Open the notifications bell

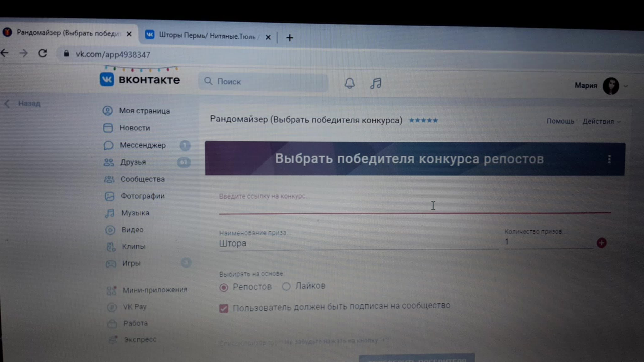pyautogui.click(x=350, y=83)
